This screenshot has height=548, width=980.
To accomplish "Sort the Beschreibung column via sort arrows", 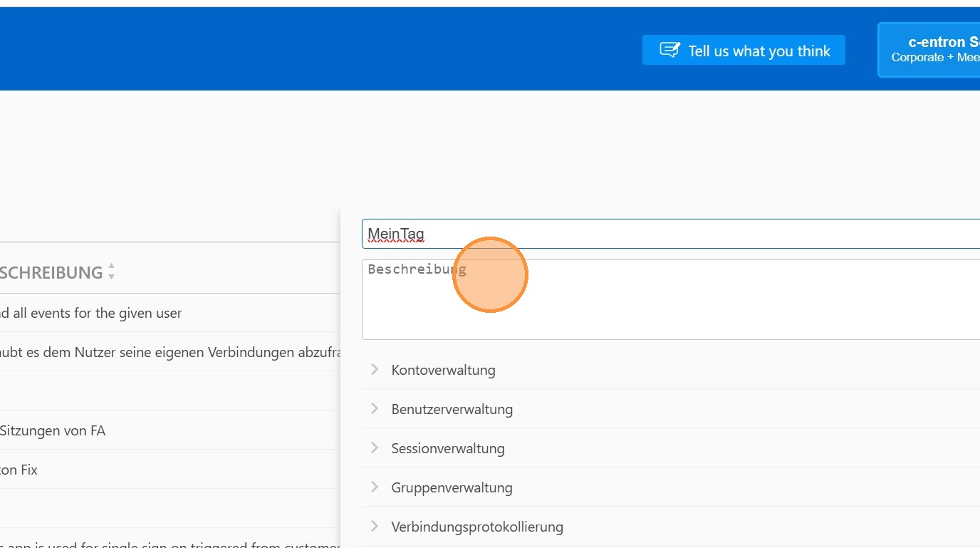I will [111, 272].
